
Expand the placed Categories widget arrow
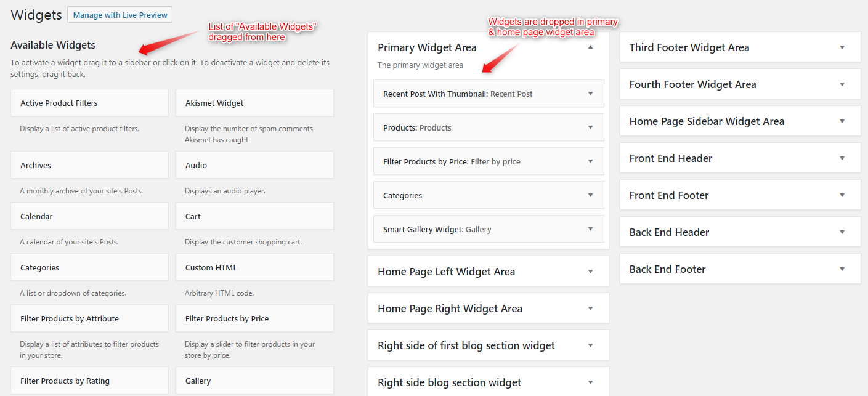coord(590,195)
